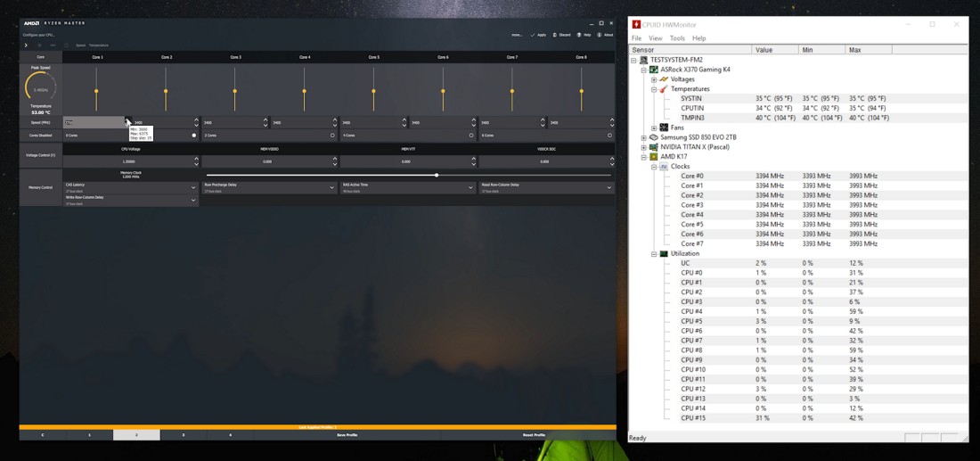Click the Discard icon in Ryzen Master

pyautogui.click(x=555, y=35)
